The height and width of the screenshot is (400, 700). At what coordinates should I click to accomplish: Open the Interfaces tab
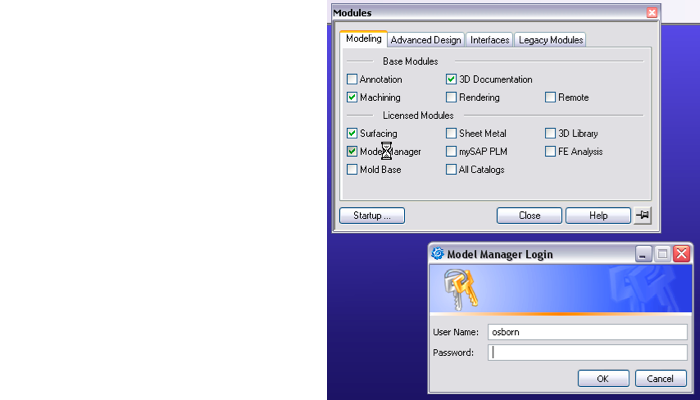tap(489, 40)
